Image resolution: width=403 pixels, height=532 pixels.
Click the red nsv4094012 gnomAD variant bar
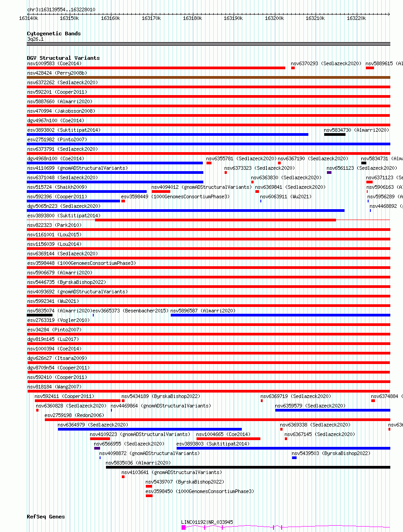(x=161, y=192)
